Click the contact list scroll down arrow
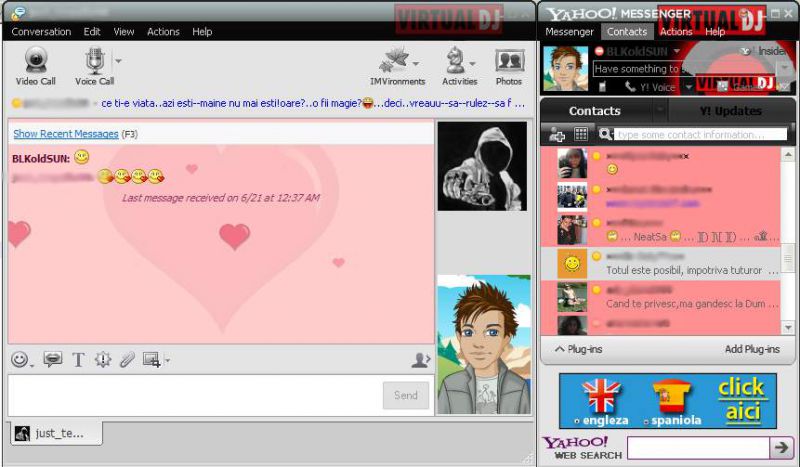 (788, 327)
